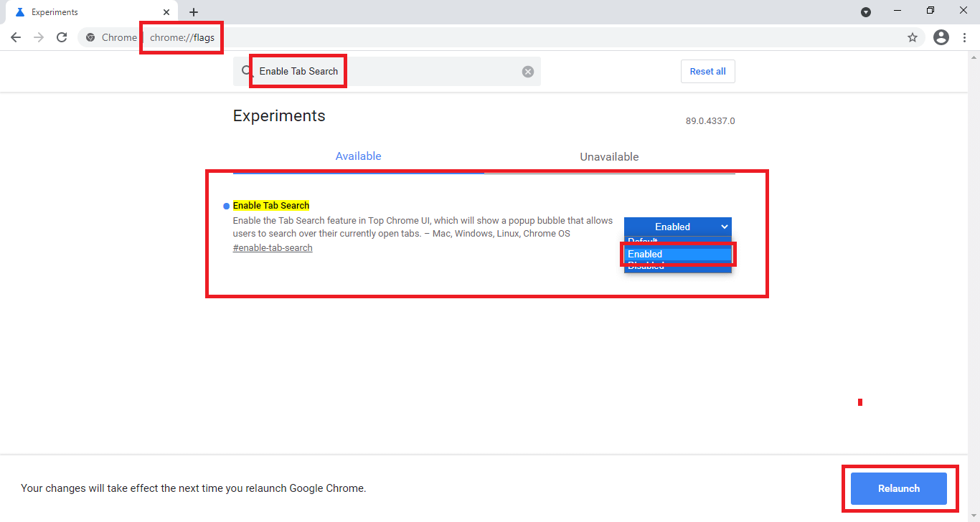This screenshot has width=980, height=522.
Task: Open the tab search dropdown arrow
Action: [866, 12]
